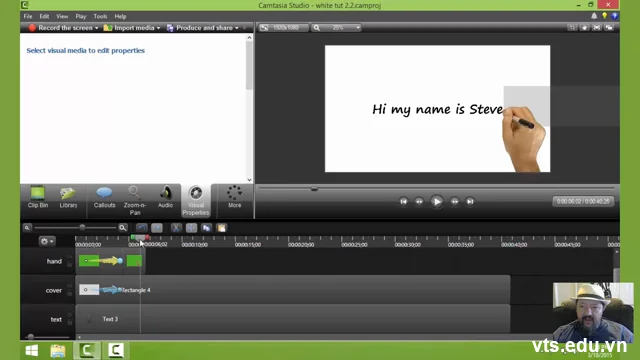Click the notifications bell icon
The height and width of the screenshot is (360, 640).
point(594,16)
